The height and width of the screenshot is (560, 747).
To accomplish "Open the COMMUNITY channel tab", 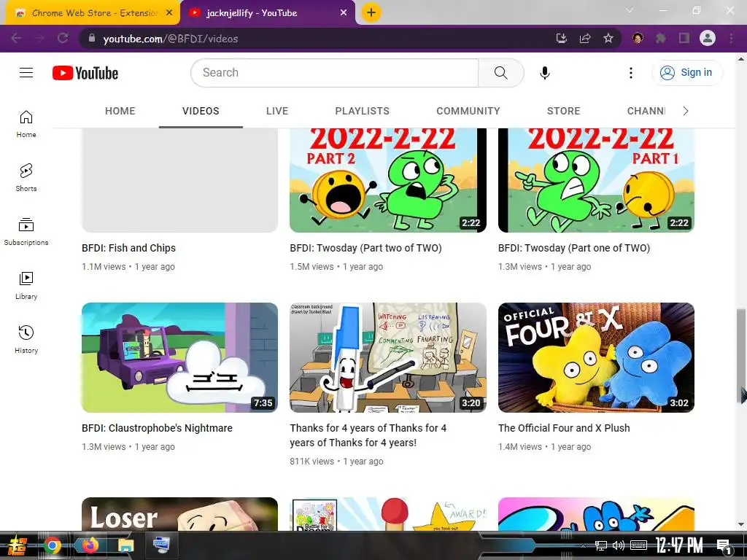I will pyautogui.click(x=468, y=111).
